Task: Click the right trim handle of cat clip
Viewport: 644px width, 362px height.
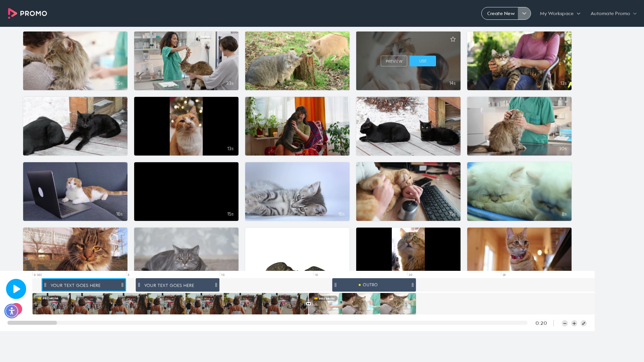Action: point(413,304)
